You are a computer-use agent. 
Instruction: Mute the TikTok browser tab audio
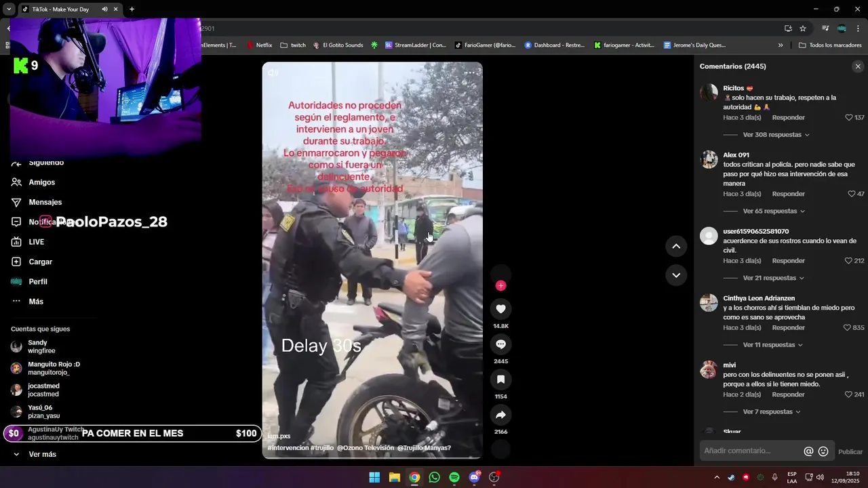pyautogui.click(x=104, y=9)
